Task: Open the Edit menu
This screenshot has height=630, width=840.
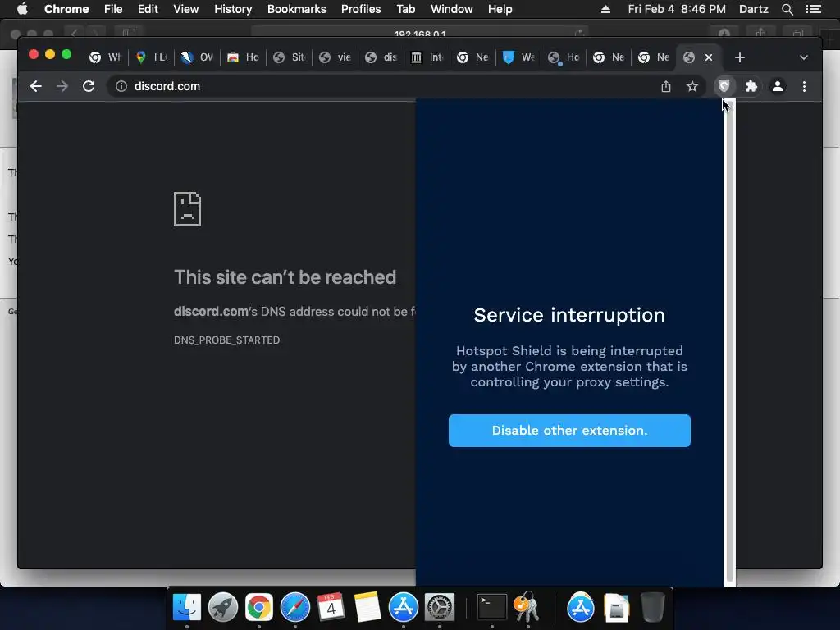Action: (x=148, y=9)
